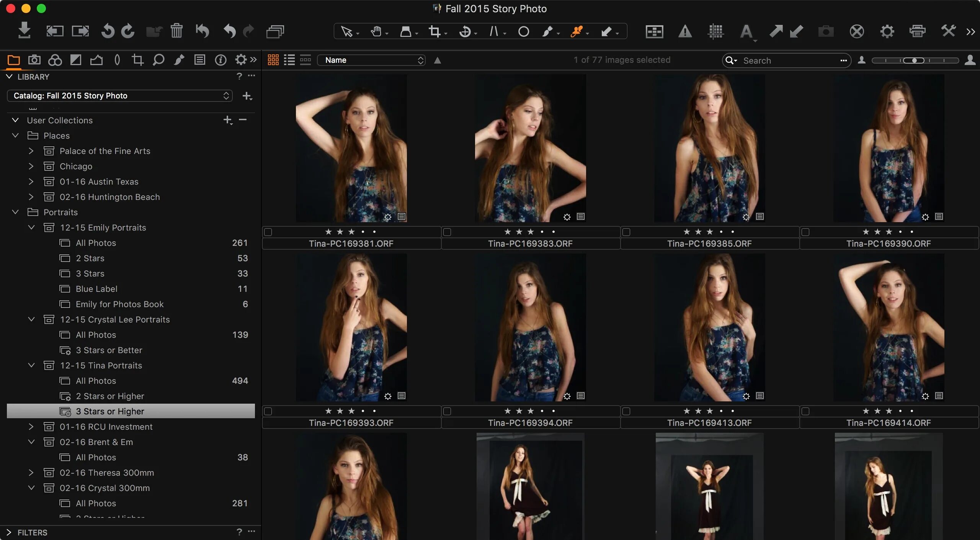Select the 2 Stars or Higher album
980x540 pixels.
[x=110, y=396]
